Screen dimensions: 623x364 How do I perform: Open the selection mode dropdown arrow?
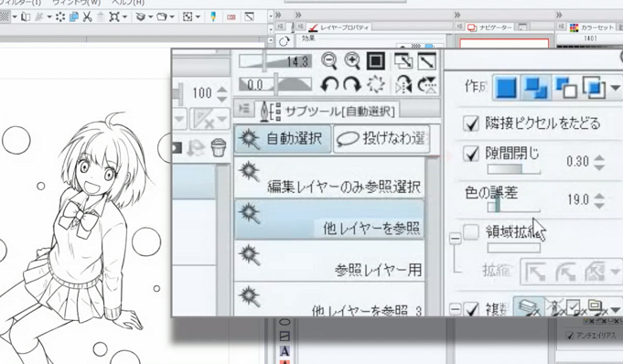[615, 88]
